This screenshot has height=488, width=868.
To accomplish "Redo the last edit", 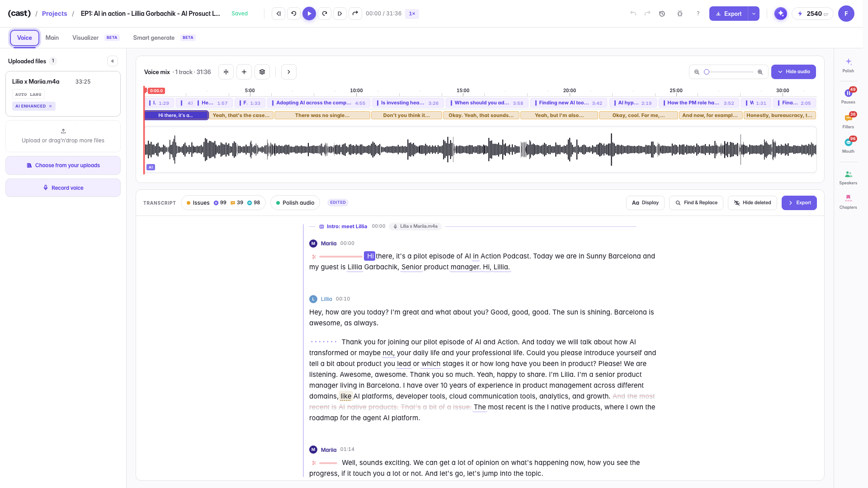I will tap(647, 14).
